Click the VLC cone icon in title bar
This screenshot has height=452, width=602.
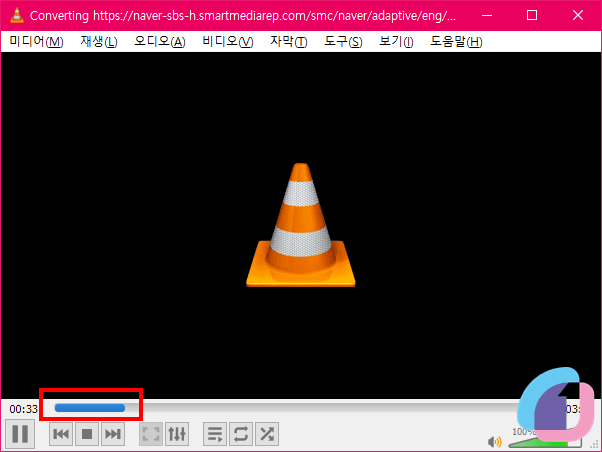tap(17, 15)
